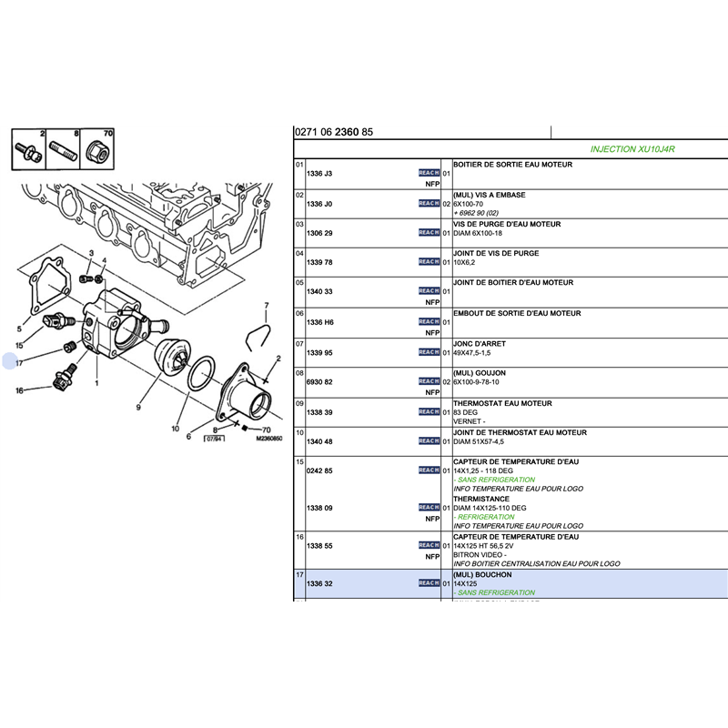Select callout 3 bleed screw on diagram
The height and width of the screenshot is (728, 728).
coord(92,254)
